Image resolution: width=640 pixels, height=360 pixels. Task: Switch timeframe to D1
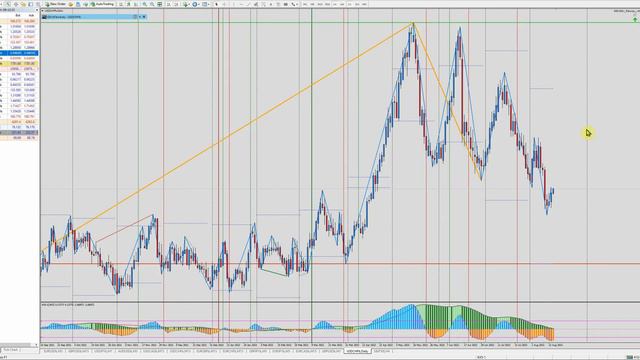pos(349,4)
